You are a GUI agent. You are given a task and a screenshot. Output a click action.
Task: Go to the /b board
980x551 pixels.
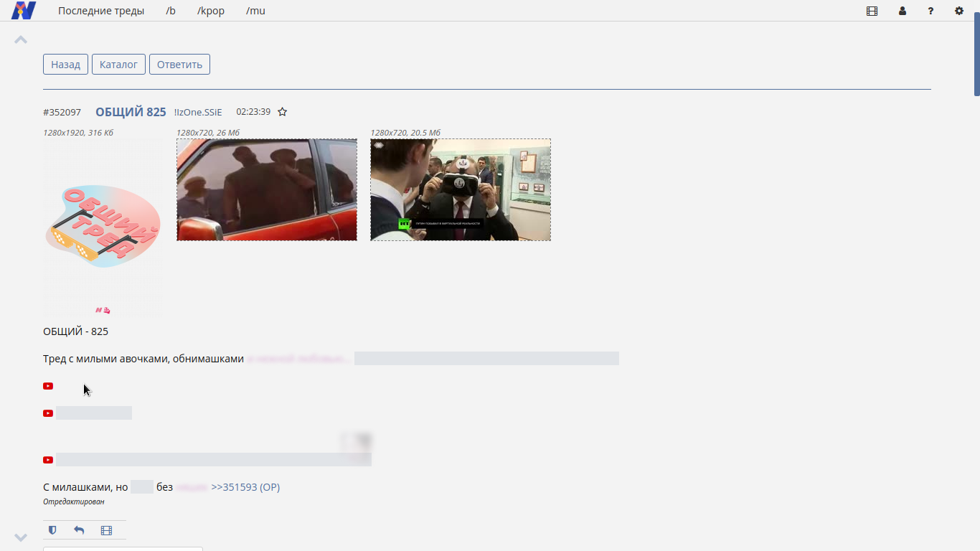(171, 11)
